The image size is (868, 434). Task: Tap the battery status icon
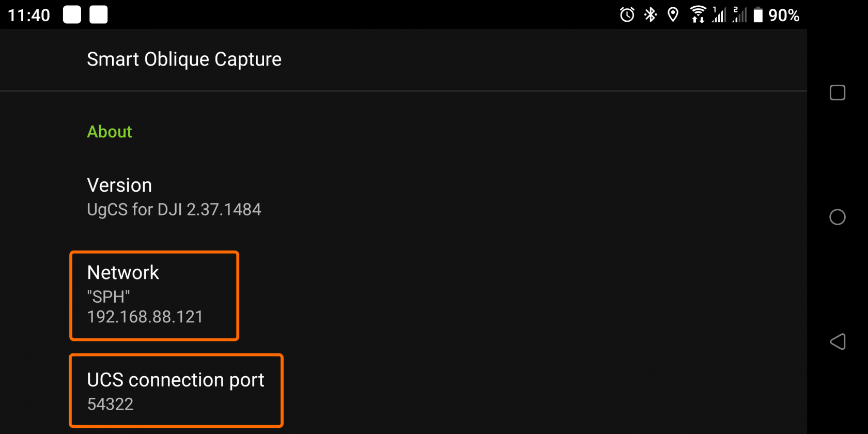[758, 14]
